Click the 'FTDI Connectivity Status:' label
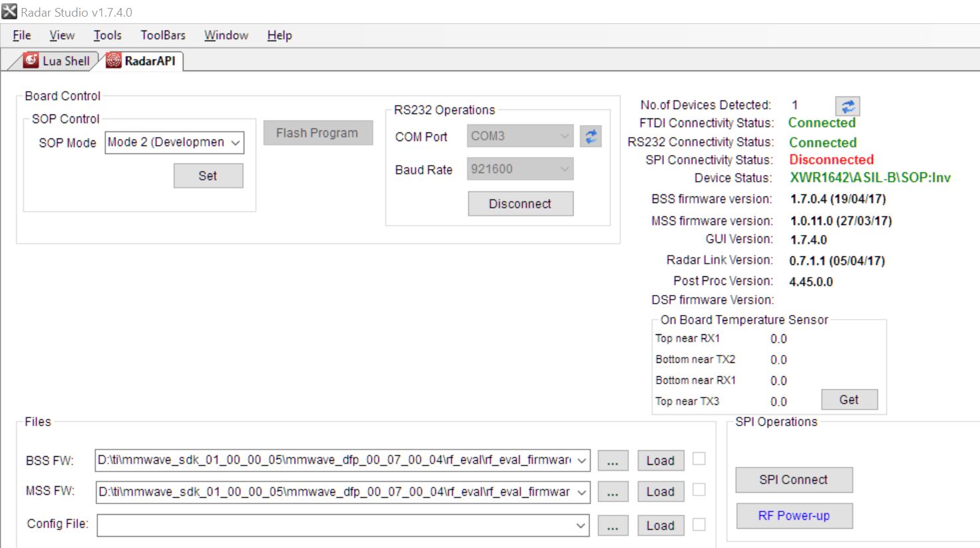The height and width of the screenshot is (548, 980). (707, 123)
